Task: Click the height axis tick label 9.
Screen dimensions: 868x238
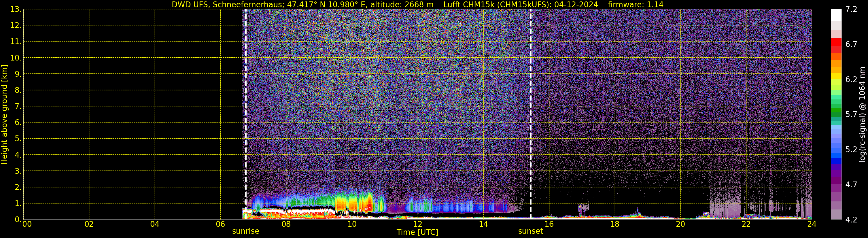Action: point(18,74)
